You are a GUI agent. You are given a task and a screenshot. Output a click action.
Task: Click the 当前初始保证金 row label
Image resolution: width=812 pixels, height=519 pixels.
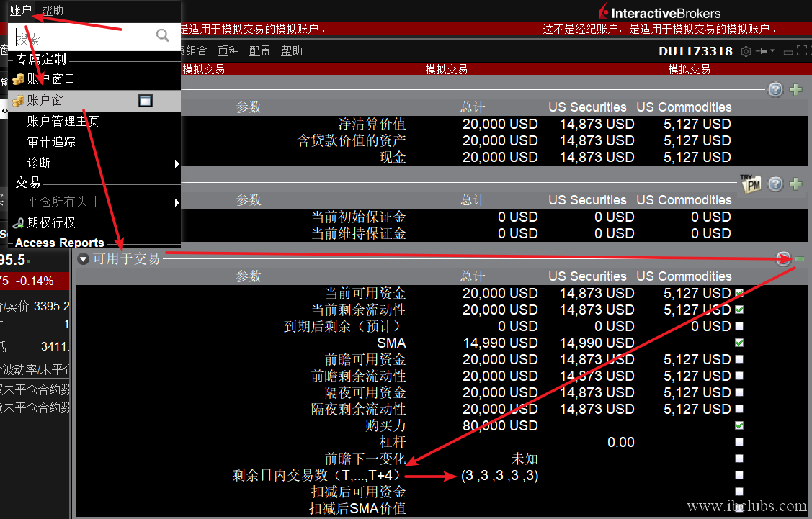(358, 217)
